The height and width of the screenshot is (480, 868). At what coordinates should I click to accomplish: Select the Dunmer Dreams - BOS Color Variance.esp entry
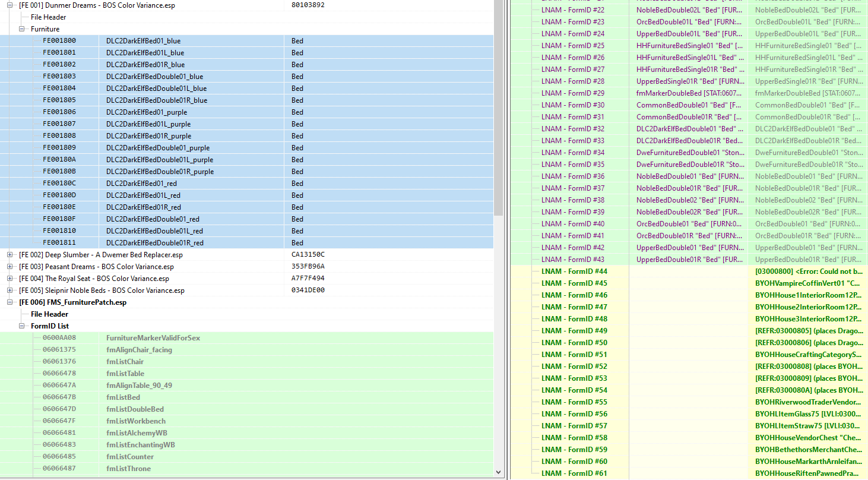pos(97,5)
